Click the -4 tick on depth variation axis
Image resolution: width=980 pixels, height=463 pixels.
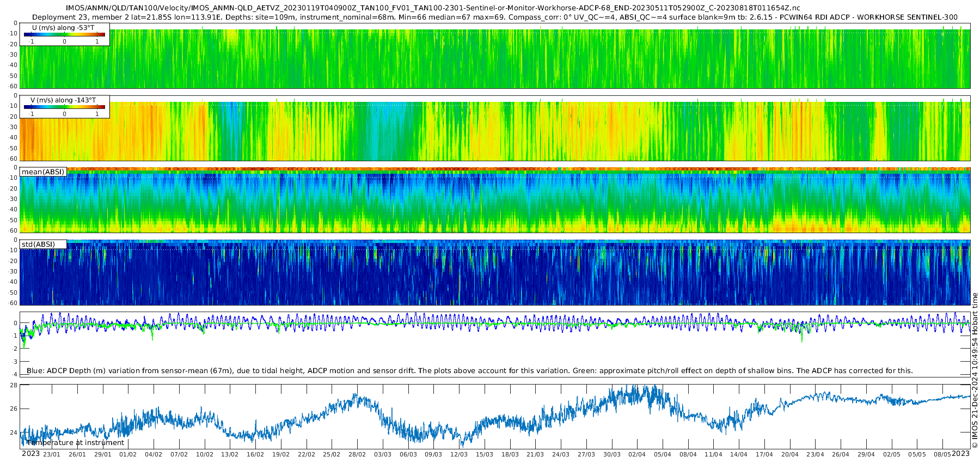[x=14, y=374]
